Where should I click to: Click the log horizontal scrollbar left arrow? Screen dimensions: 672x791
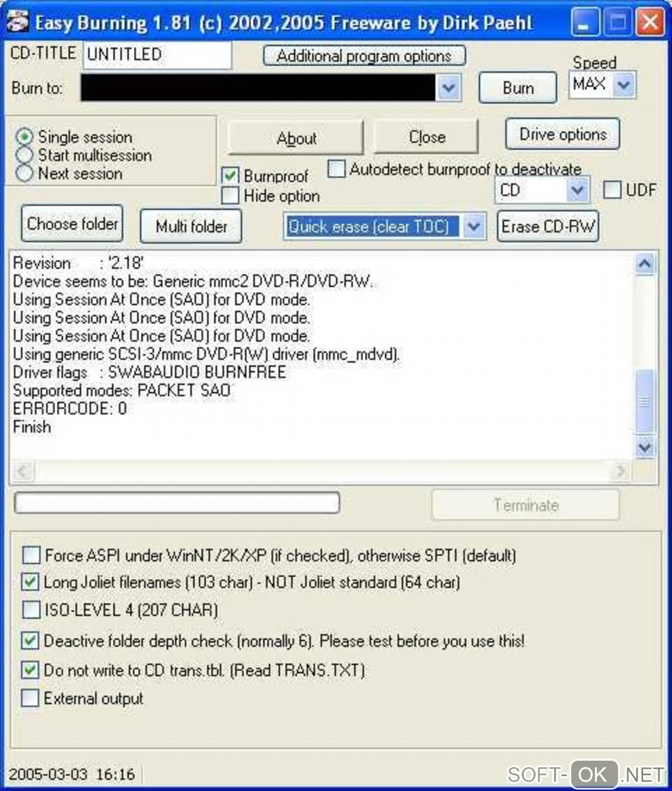24,471
